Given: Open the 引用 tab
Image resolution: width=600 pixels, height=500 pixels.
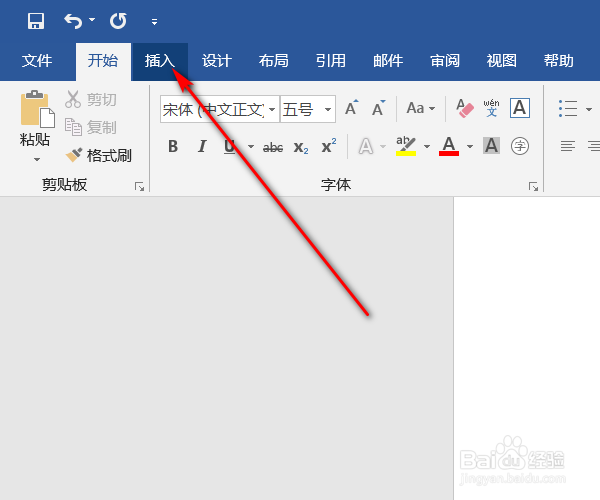Looking at the screenshot, I should click(x=331, y=61).
